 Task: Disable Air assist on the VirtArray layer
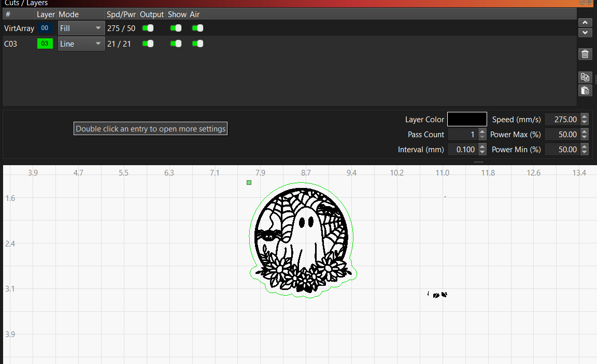click(197, 28)
